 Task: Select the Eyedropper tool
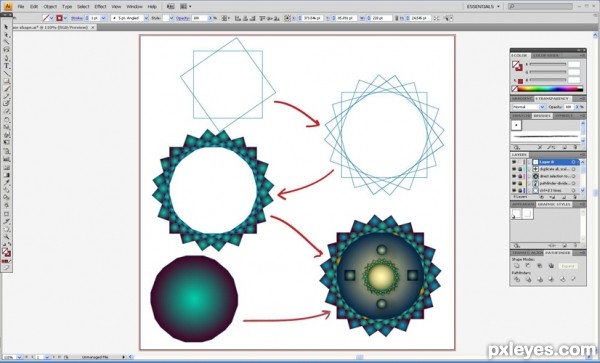(7, 182)
